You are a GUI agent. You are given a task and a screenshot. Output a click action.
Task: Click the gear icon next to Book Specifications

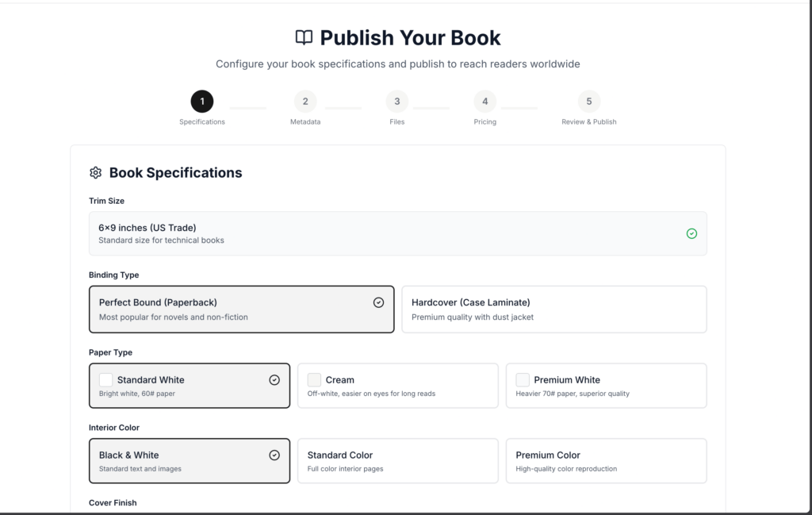pos(96,173)
